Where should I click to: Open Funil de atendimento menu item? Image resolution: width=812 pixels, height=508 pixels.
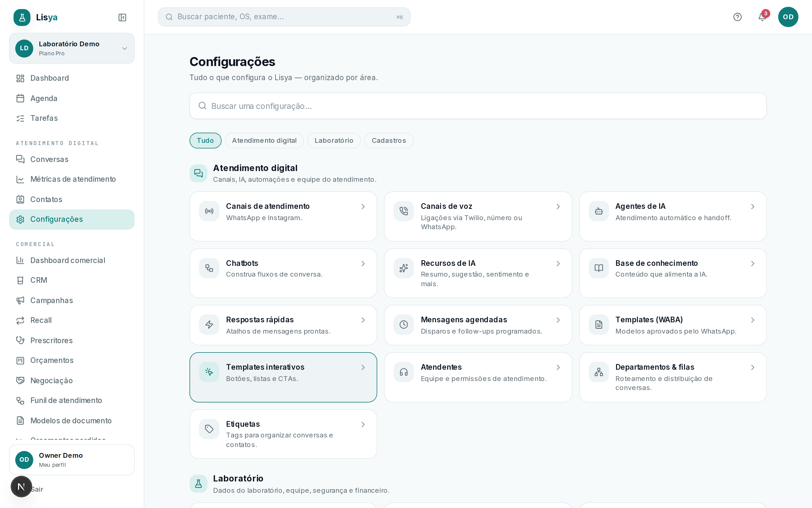(72, 400)
